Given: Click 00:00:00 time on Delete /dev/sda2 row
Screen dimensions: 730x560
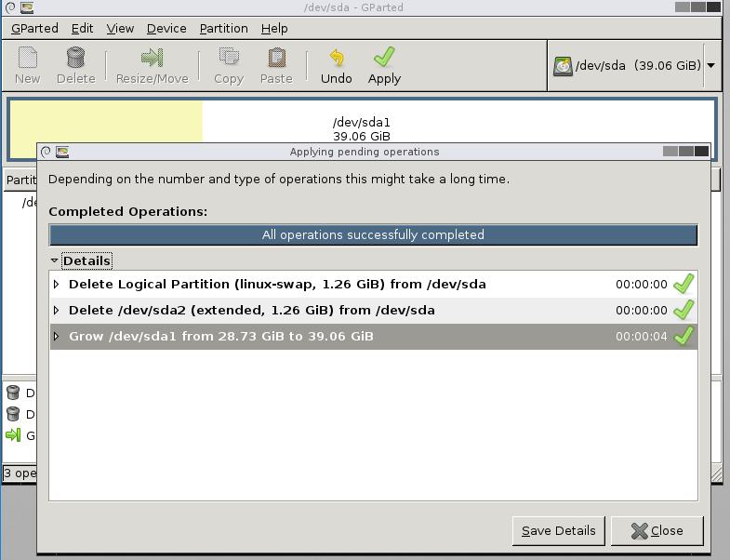Looking at the screenshot, I should pyautogui.click(x=641, y=311).
